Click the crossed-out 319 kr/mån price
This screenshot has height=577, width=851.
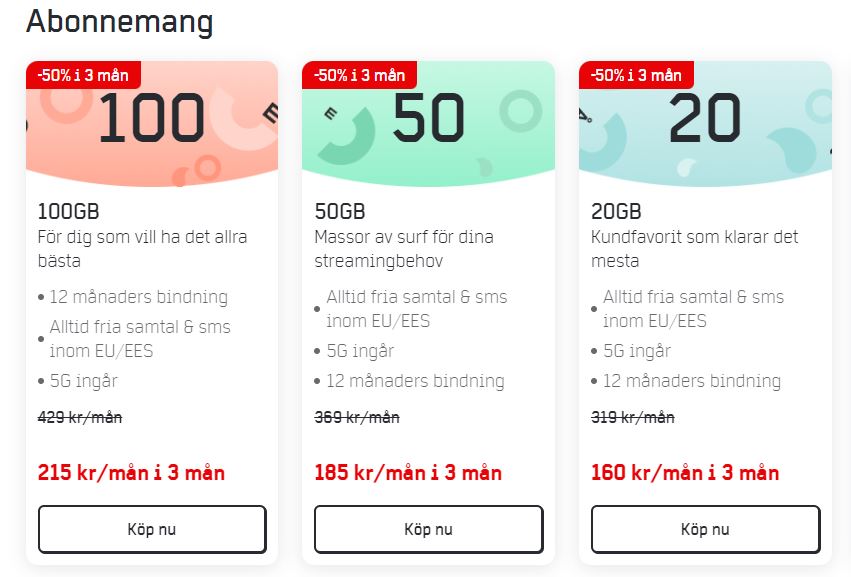[x=633, y=417]
